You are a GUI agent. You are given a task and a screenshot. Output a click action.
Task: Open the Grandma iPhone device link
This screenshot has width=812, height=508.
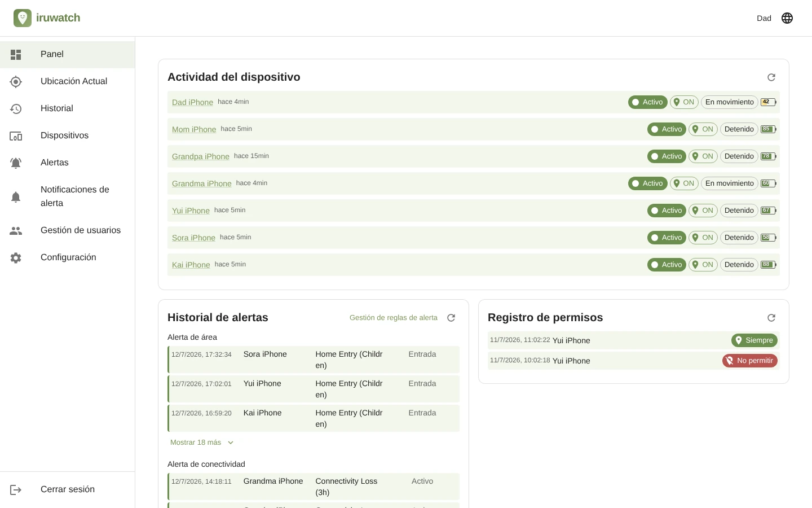click(x=202, y=183)
